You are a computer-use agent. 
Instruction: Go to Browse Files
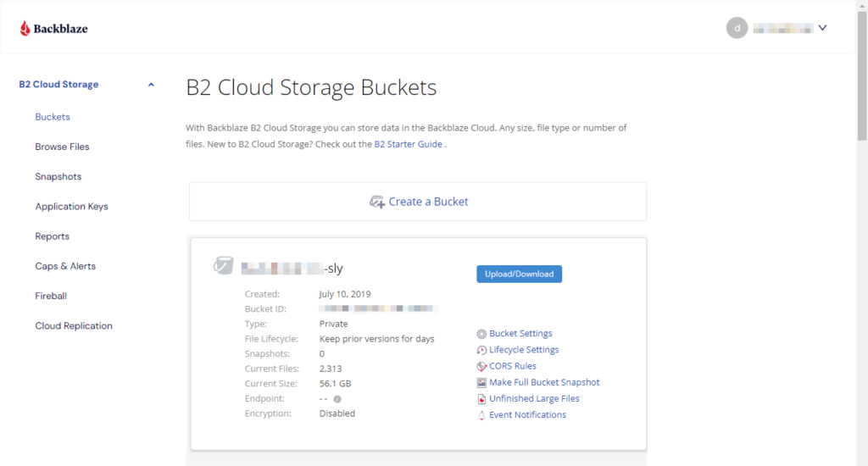[x=62, y=147]
